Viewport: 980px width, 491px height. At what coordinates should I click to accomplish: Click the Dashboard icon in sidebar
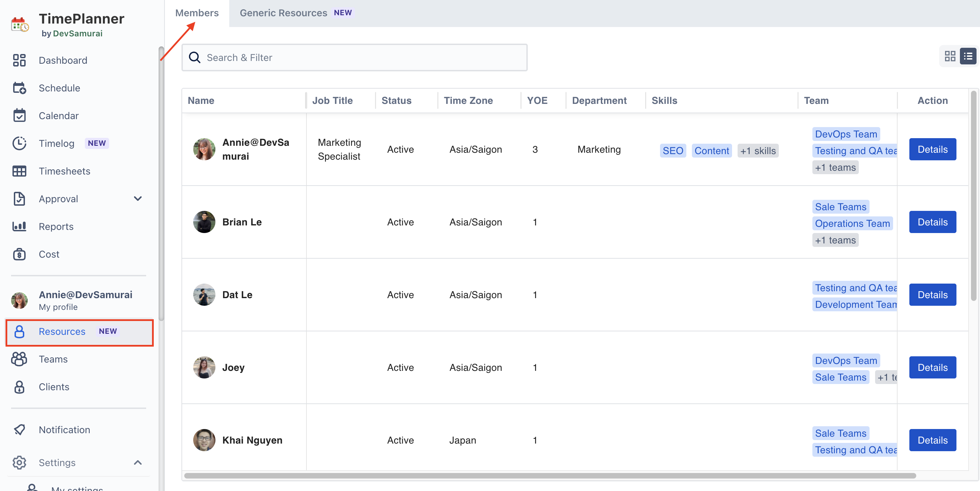coord(19,60)
